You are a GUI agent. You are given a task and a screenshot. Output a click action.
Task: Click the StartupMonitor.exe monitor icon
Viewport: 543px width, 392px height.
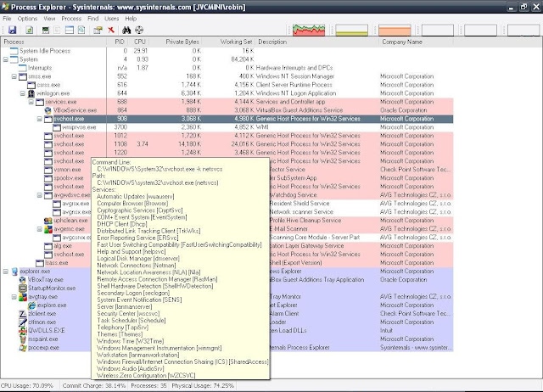click(x=23, y=288)
